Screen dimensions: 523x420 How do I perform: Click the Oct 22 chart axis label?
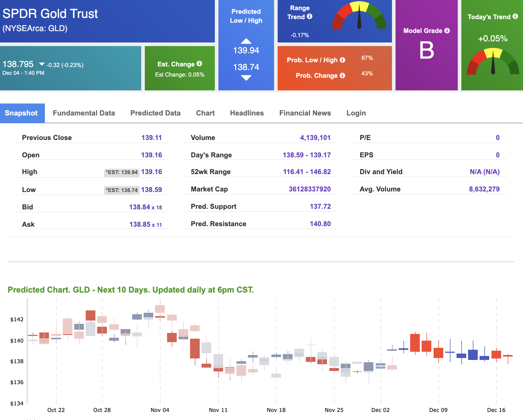point(56,410)
